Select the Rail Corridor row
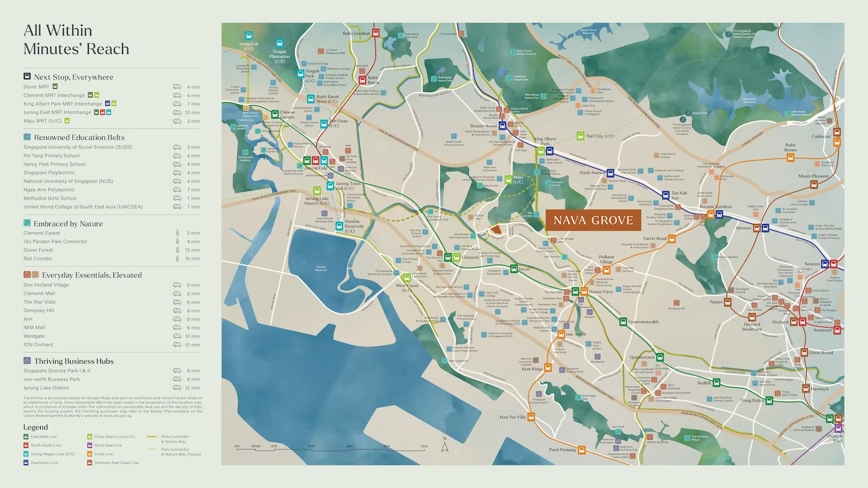This screenshot has width=868, height=488. tap(112, 259)
